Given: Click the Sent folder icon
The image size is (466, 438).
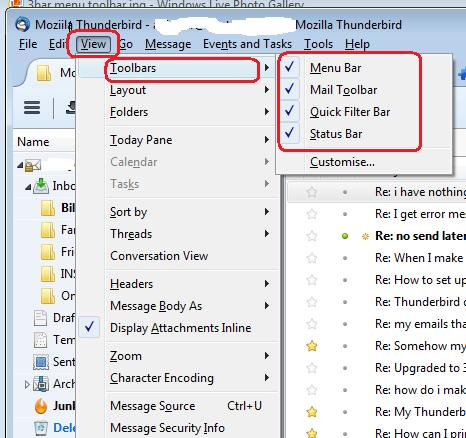Looking at the screenshot, I should (x=41, y=362).
